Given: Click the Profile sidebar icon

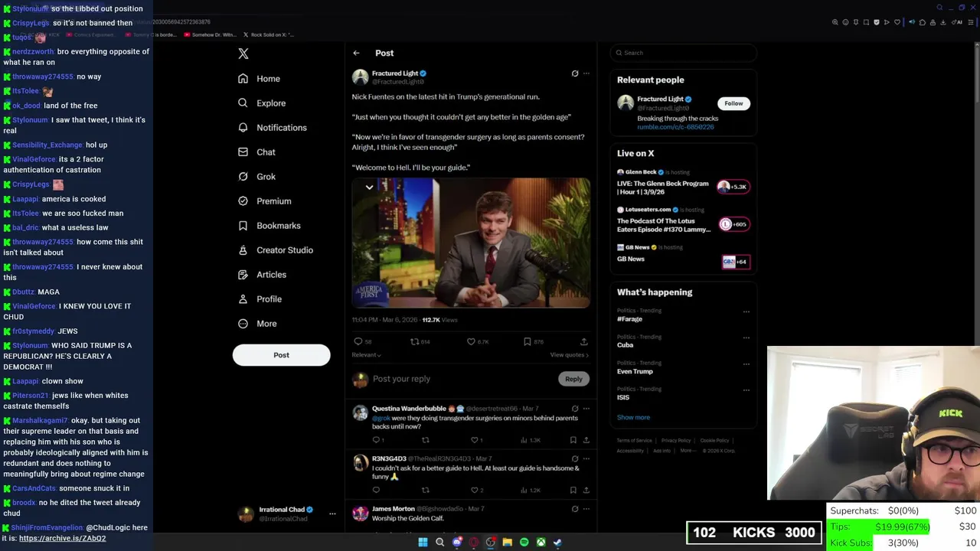Looking at the screenshot, I should tap(243, 299).
